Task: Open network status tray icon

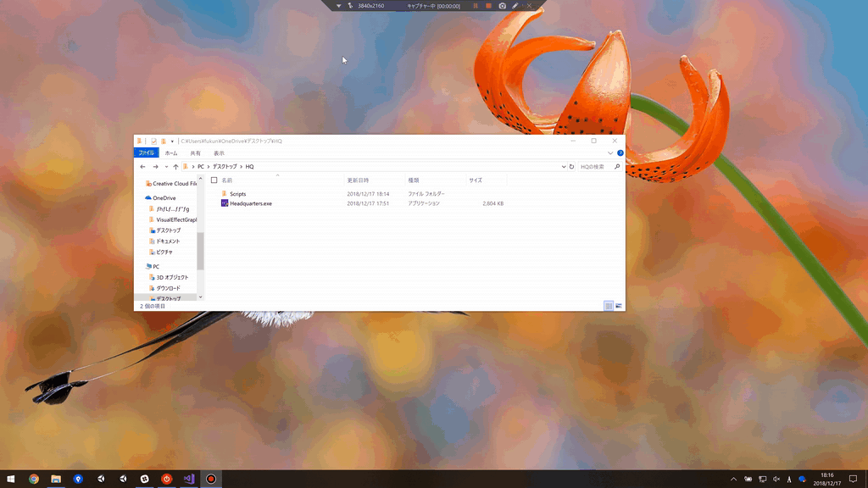Action: (762, 480)
